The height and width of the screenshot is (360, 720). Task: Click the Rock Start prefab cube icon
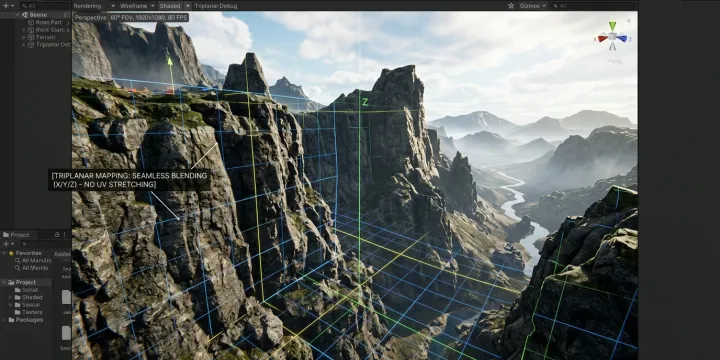click(x=31, y=30)
